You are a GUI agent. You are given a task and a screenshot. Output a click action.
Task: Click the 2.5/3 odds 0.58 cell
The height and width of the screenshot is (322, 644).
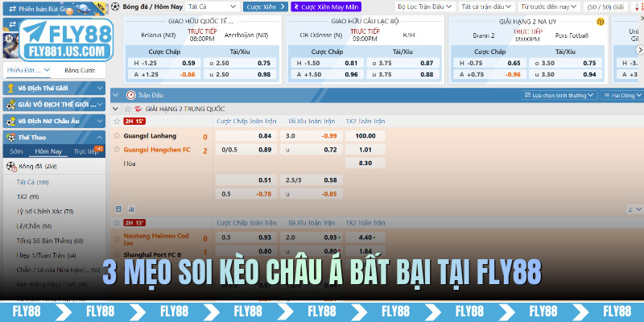(x=312, y=180)
